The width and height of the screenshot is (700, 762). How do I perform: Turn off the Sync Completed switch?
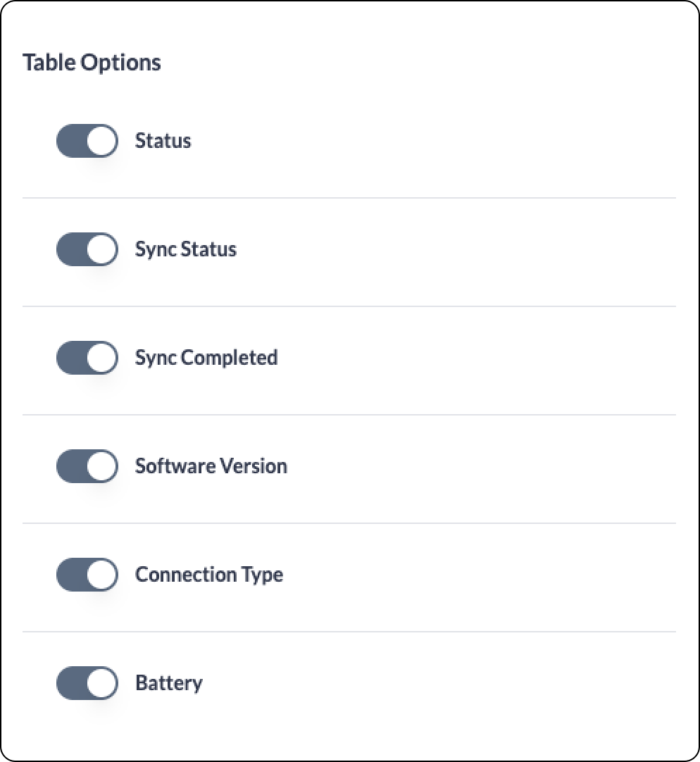point(87,358)
